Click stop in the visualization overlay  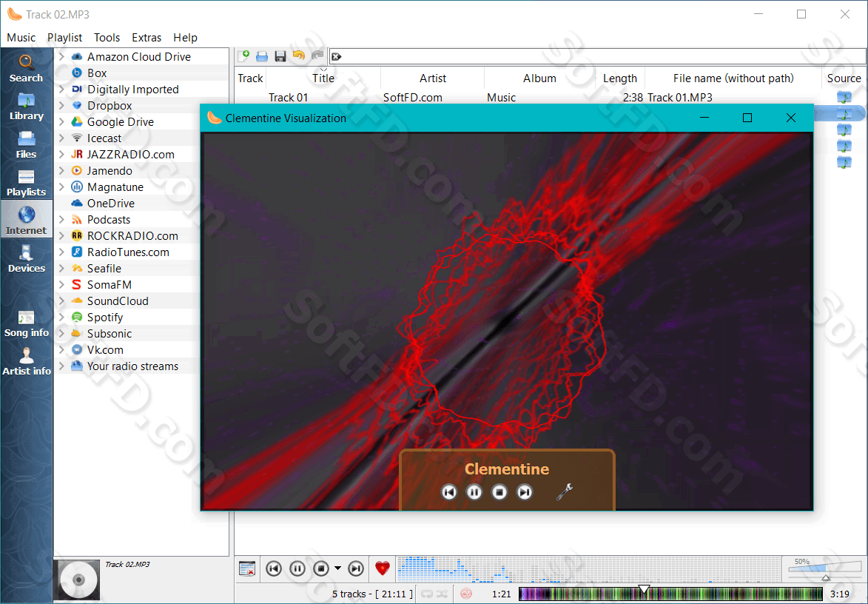click(x=499, y=491)
